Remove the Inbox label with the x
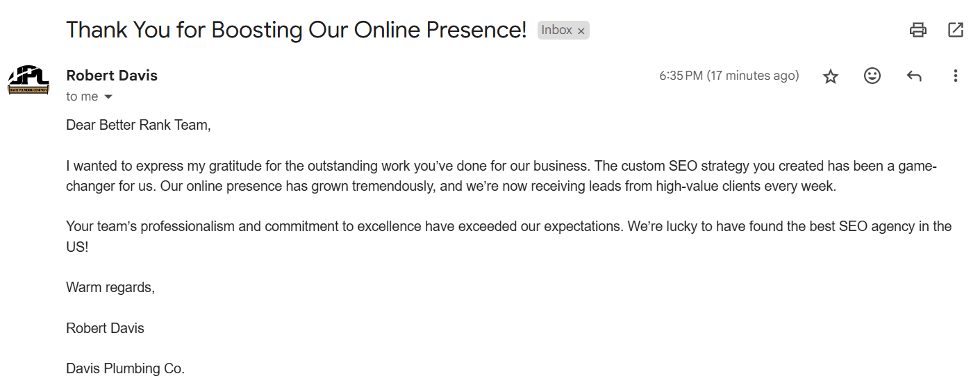 581,31
